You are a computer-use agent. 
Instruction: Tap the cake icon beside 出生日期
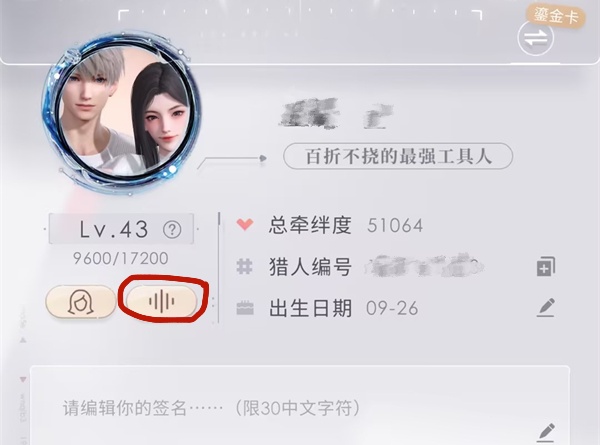tap(245, 308)
